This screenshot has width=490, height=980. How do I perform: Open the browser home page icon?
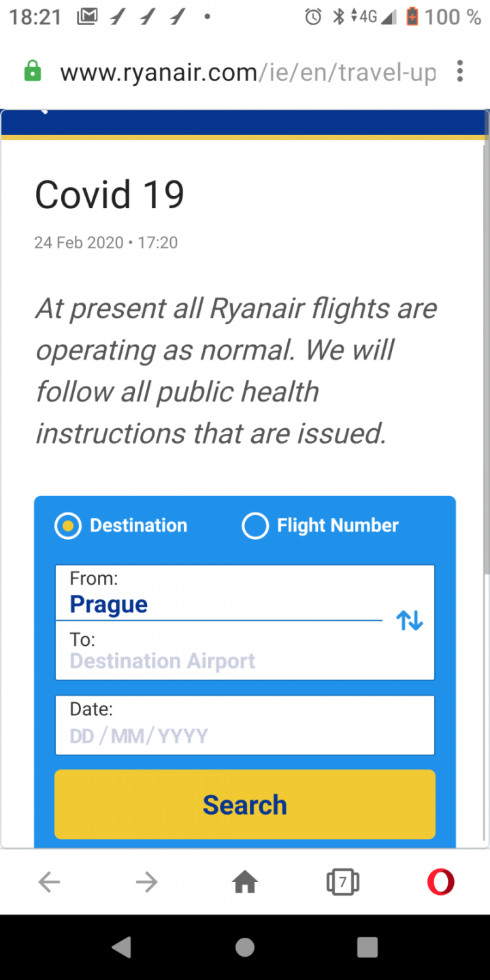pyautogui.click(x=245, y=883)
